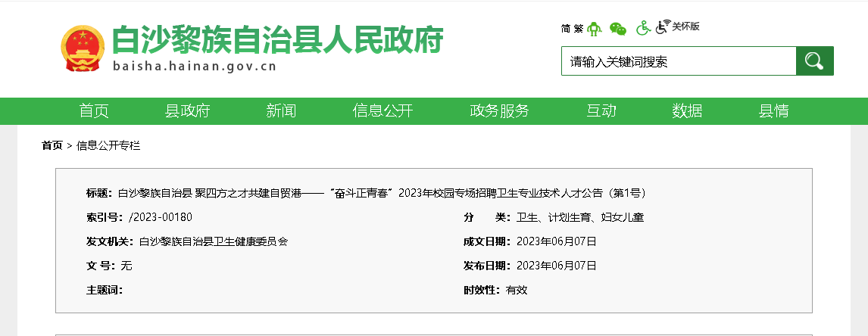Screen dimensions: 868x336
Task: Select the 文号 value 无
Action: click(x=126, y=266)
